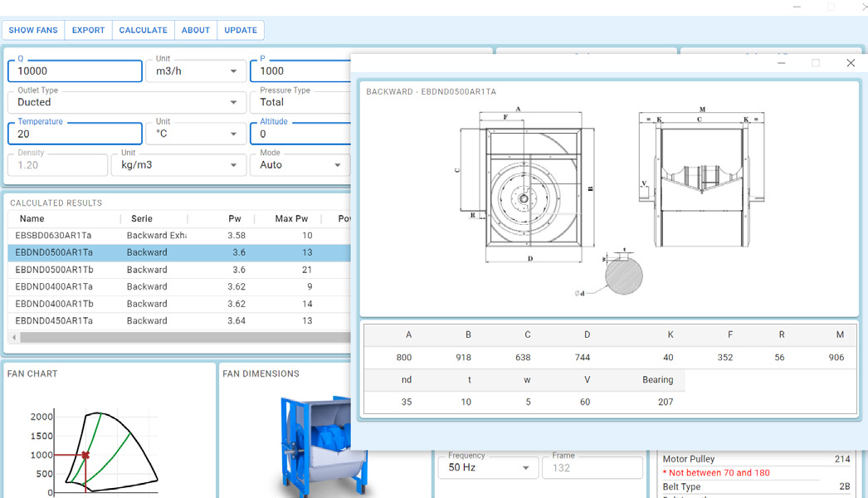Viewport: 868px width, 498px height.
Task: Sort results by Max Pw column header
Action: coord(291,219)
